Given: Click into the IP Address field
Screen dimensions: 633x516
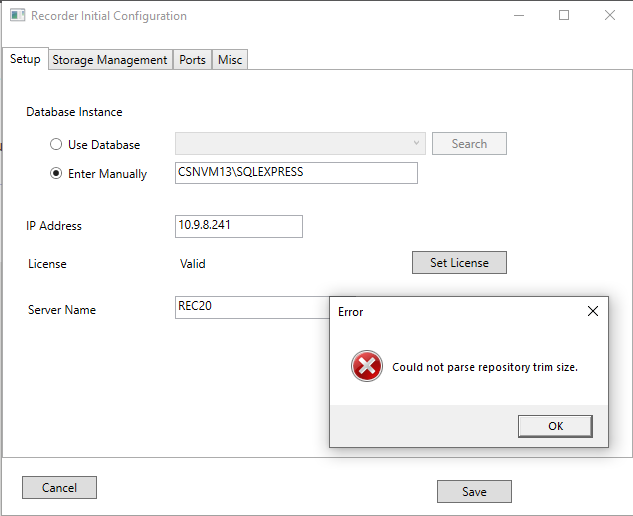Looking at the screenshot, I should click(x=238, y=226).
